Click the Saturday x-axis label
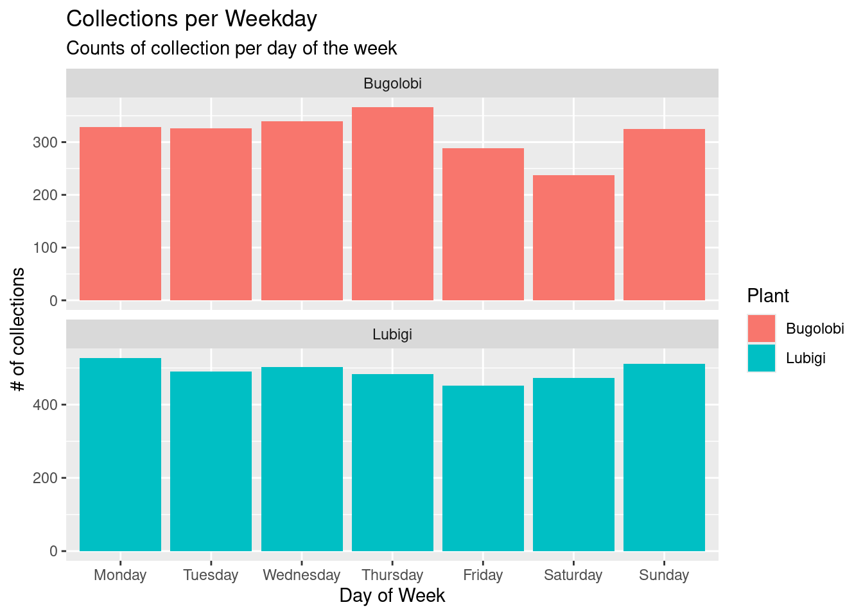This screenshot has width=863, height=616. coord(573,575)
